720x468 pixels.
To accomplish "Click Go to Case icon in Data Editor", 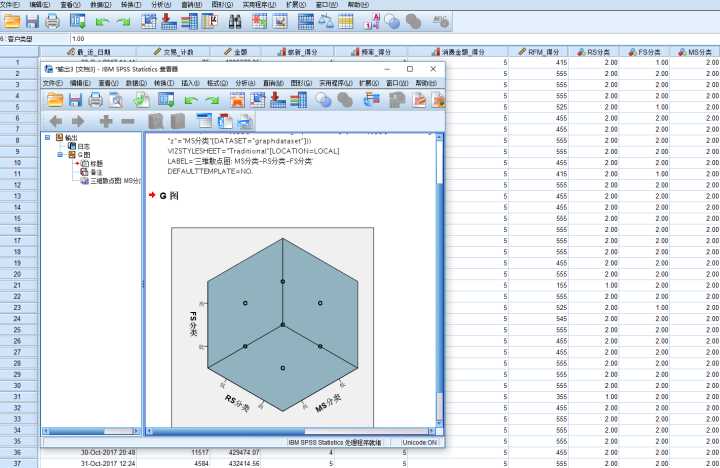I will [x=148, y=21].
